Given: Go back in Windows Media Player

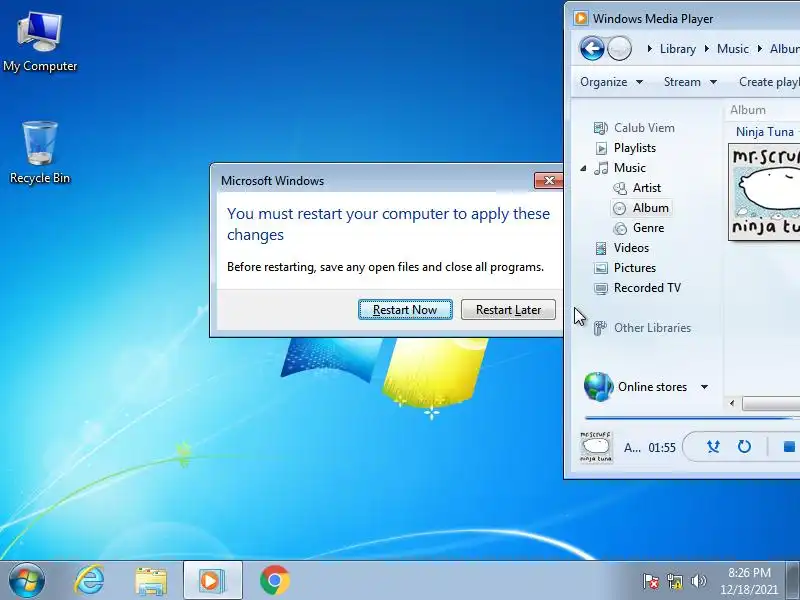Looking at the screenshot, I should click(x=592, y=49).
